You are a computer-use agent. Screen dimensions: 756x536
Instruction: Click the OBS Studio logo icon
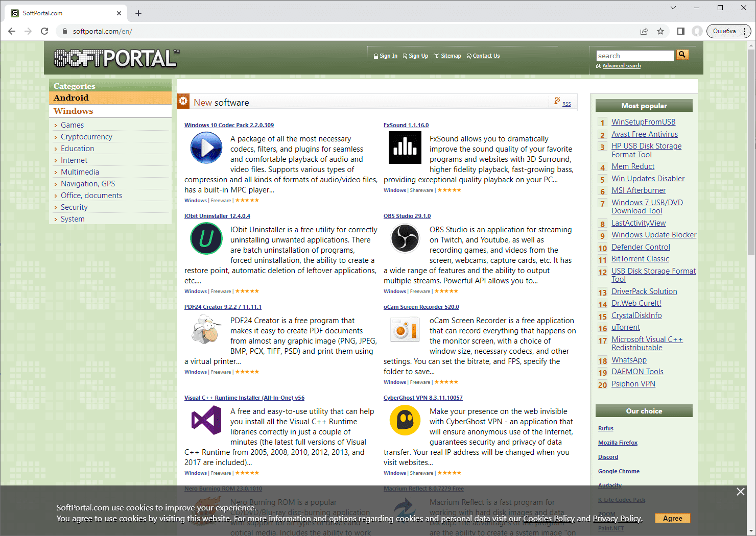click(405, 238)
